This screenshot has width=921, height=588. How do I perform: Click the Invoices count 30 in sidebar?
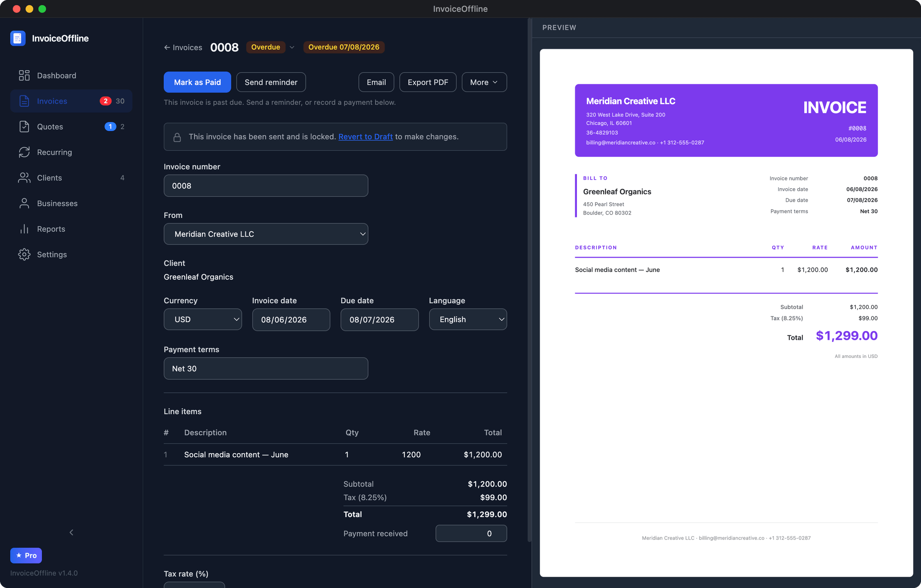pos(120,101)
